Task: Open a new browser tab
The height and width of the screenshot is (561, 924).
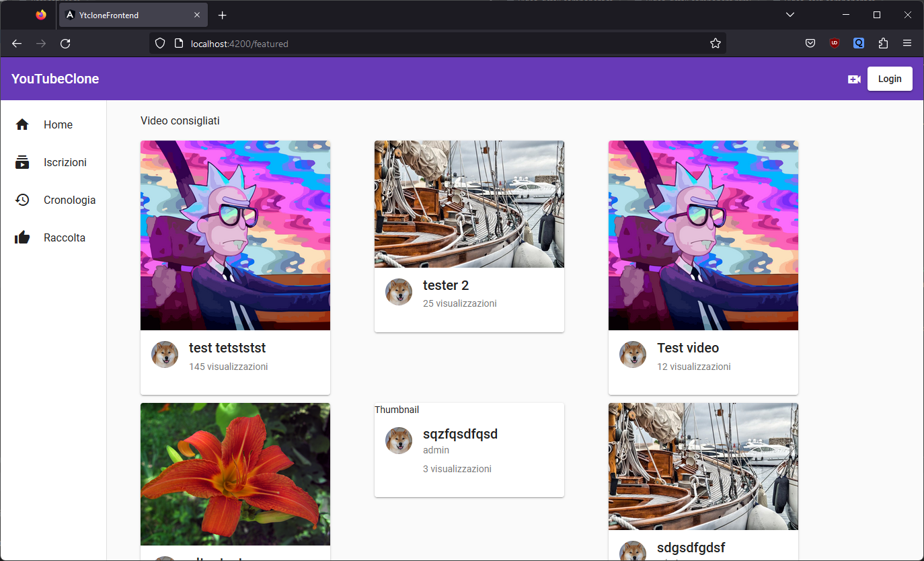Action: (x=222, y=14)
